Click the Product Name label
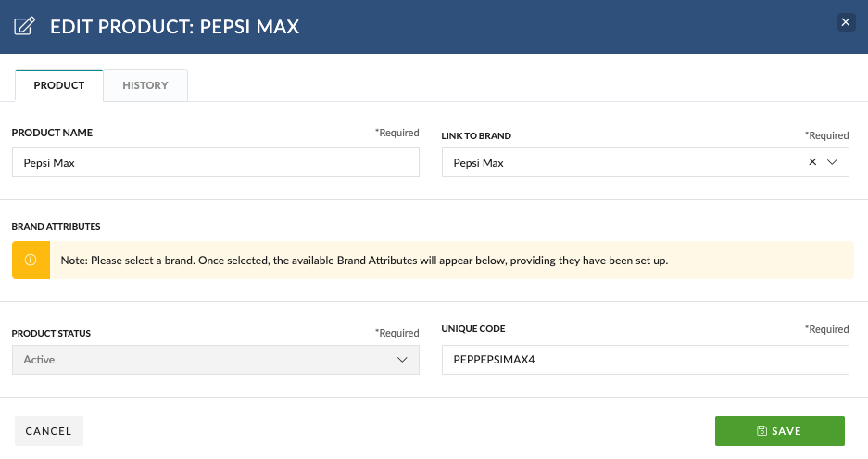 click(52, 133)
